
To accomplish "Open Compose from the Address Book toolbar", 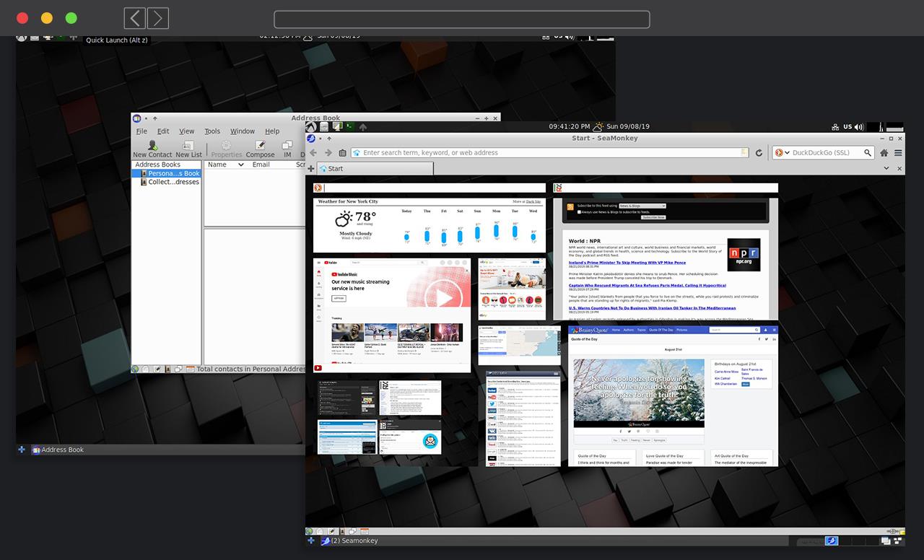I will pyautogui.click(x=260, y=149).
